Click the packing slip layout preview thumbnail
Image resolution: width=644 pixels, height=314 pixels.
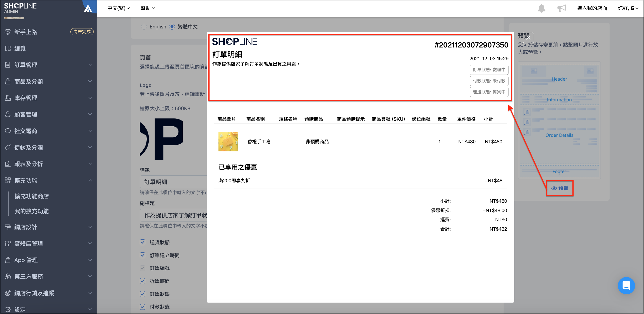(559, 120)
